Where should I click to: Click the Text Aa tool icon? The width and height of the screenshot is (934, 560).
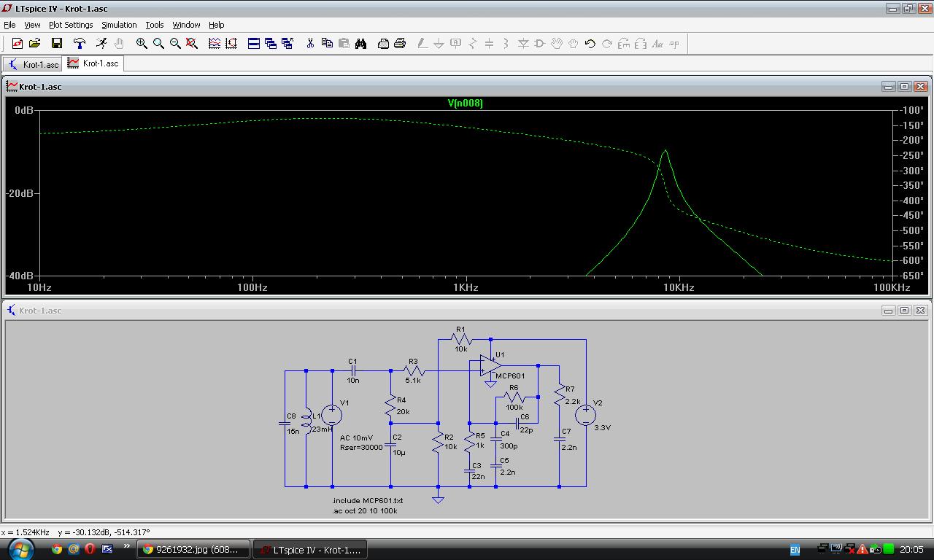coord(657,44)
